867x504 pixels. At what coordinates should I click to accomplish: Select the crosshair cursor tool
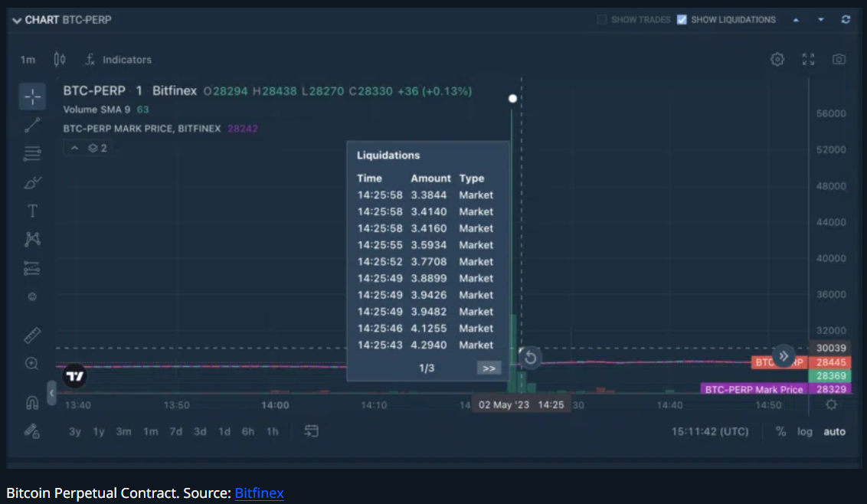point(33,97)
